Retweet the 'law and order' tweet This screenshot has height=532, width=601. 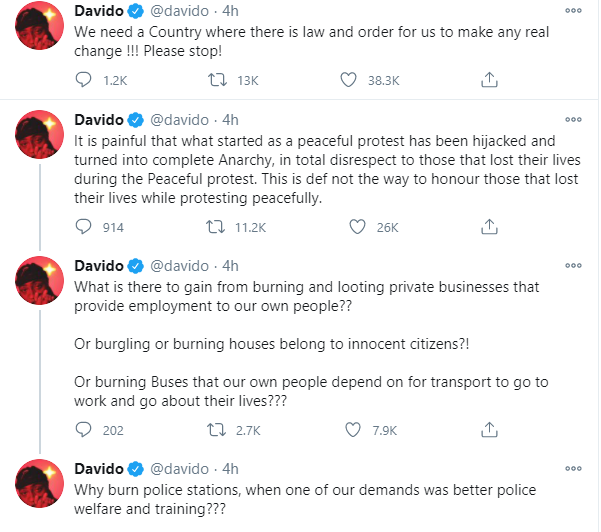click(218, 78)
